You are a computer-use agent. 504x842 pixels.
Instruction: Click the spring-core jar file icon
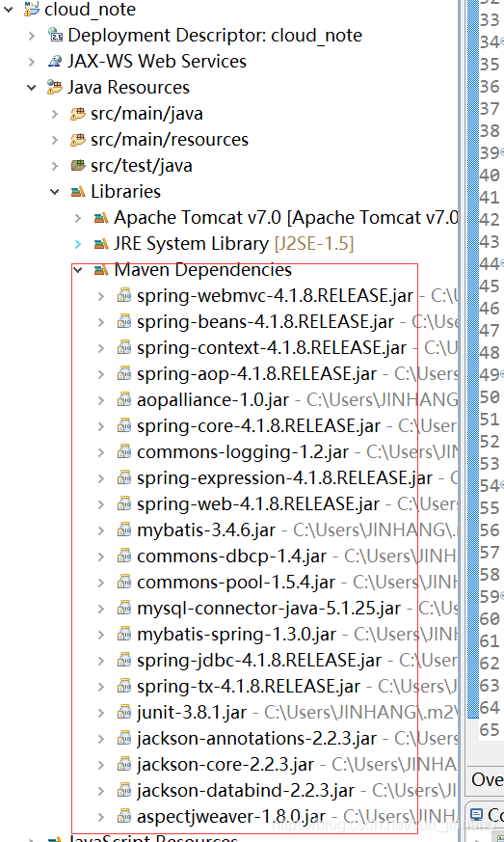tap(124, 426)
